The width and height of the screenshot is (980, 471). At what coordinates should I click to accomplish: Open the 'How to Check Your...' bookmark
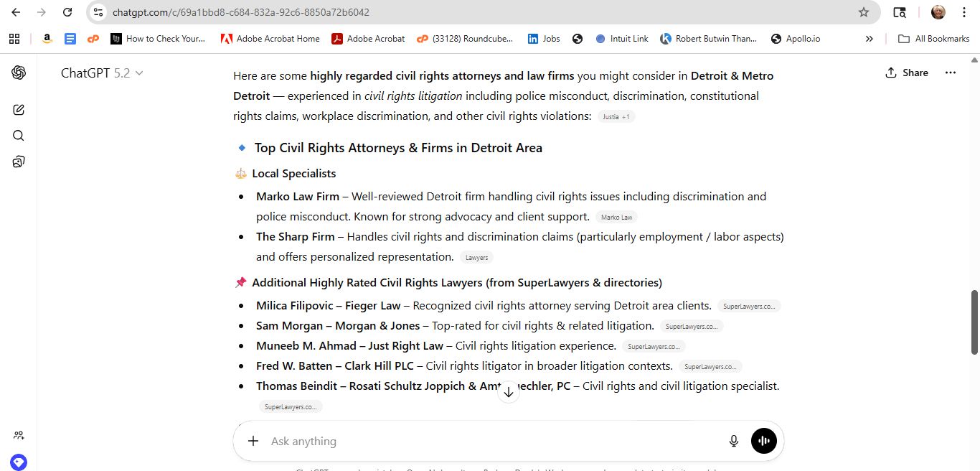[x=158, y=39]
